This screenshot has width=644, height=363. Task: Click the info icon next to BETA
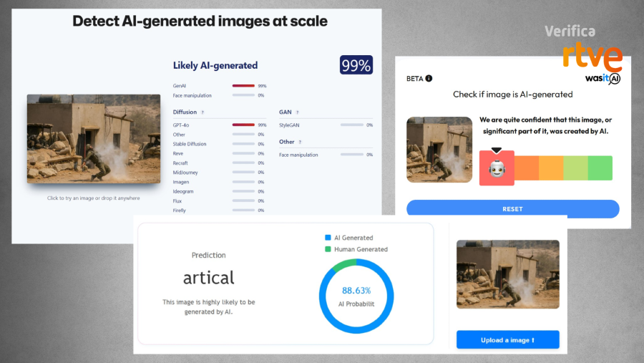tap(429, 79)
